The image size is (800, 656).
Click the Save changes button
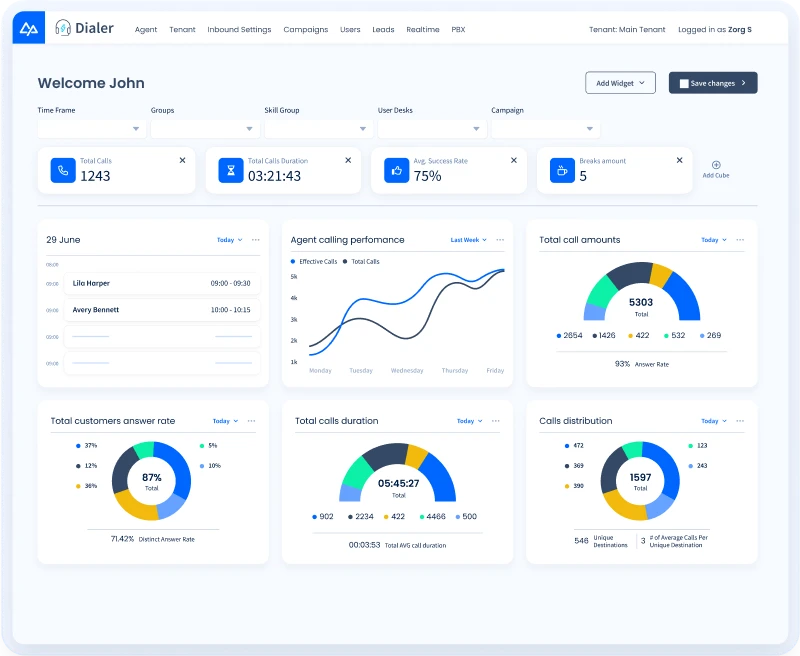pos(712,83)
